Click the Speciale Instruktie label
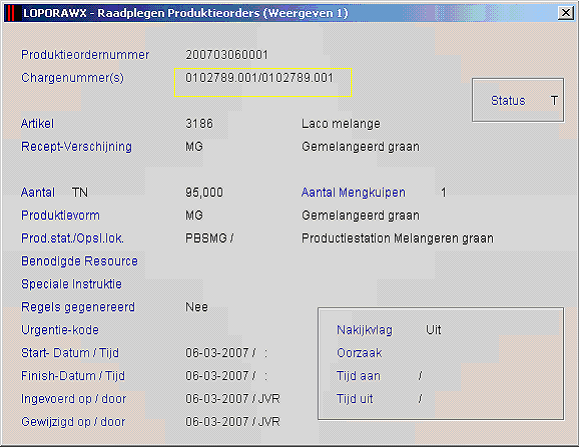The width and height of the screenshot is (579, 448). point(71,284)
